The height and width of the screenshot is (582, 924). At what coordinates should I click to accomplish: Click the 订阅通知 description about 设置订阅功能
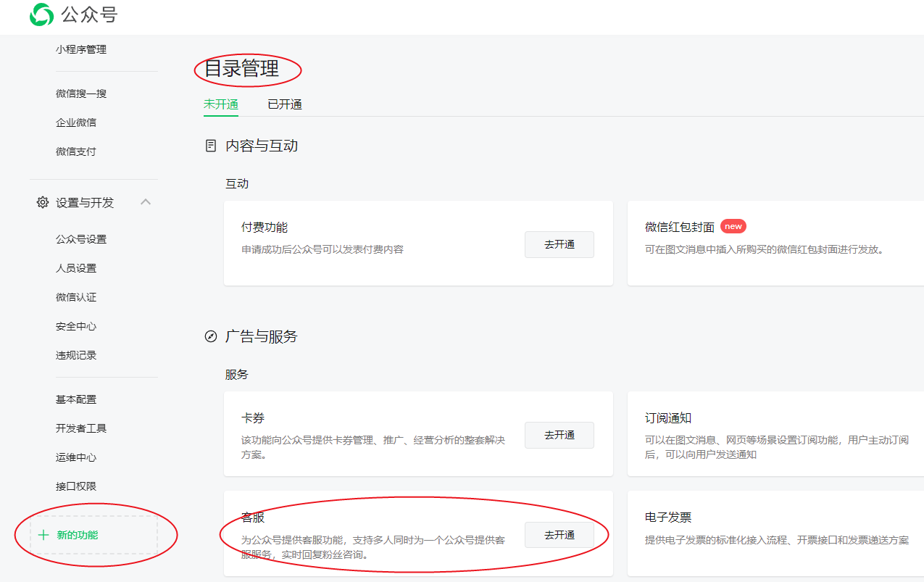[777, 447]
